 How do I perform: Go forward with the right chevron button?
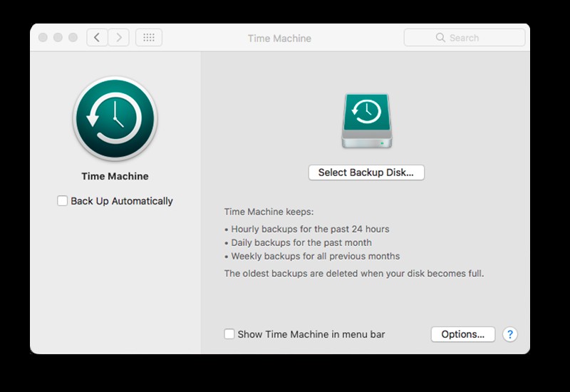point(118,38)
